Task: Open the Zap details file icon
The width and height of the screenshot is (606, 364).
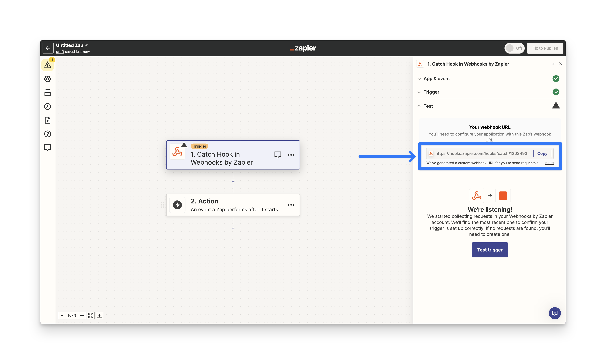Action: pyautogui.click(x=48, y=120)
